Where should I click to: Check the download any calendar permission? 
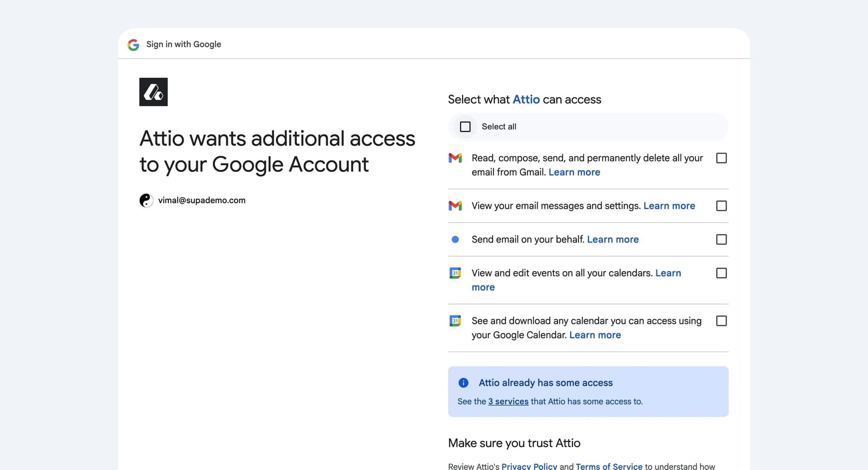pyautogui.click(x=721, y=321)
